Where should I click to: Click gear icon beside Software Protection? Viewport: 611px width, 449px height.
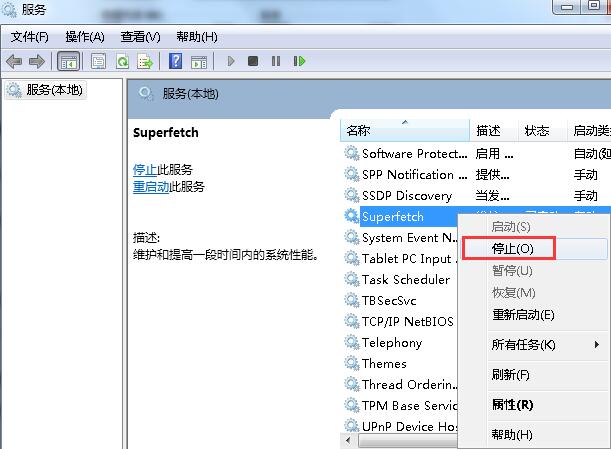point(351,153)
